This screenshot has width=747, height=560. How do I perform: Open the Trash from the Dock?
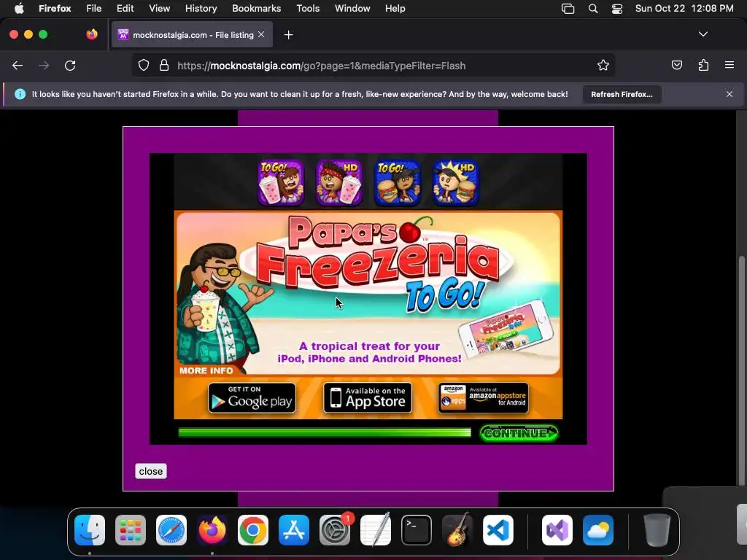coord(657,530)
